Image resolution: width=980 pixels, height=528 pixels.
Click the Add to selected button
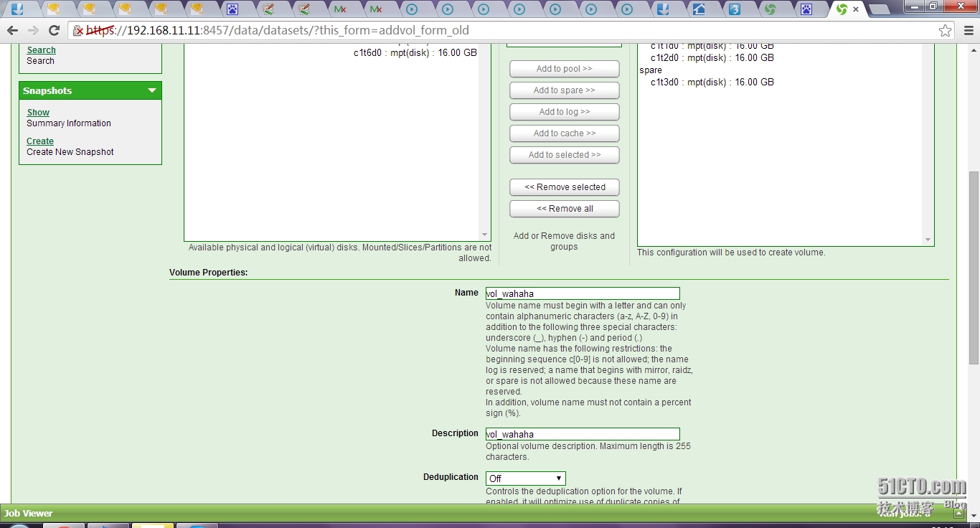564,155
